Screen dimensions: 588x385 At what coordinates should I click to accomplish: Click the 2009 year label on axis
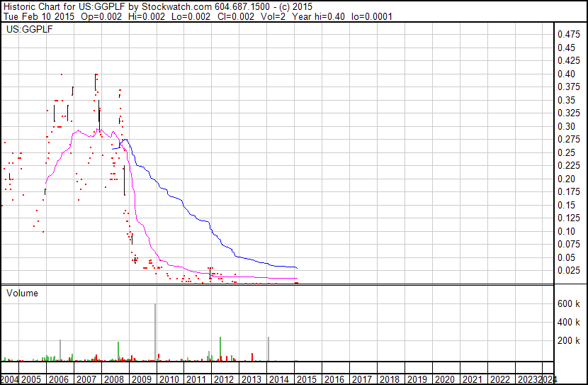(142, 379)
